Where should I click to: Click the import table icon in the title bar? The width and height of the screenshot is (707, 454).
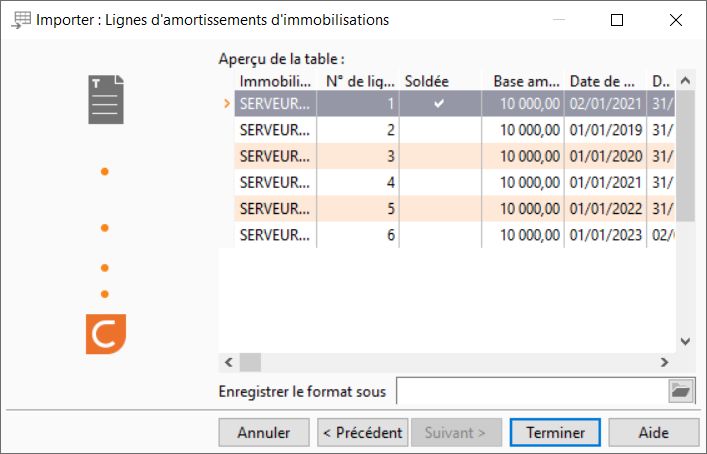(x=21, y=20)
